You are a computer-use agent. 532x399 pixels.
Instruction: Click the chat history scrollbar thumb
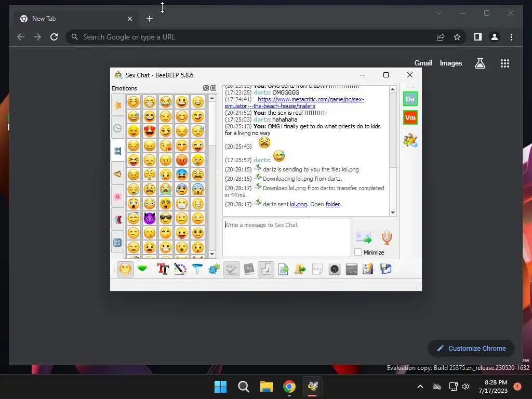pos(393,130)
